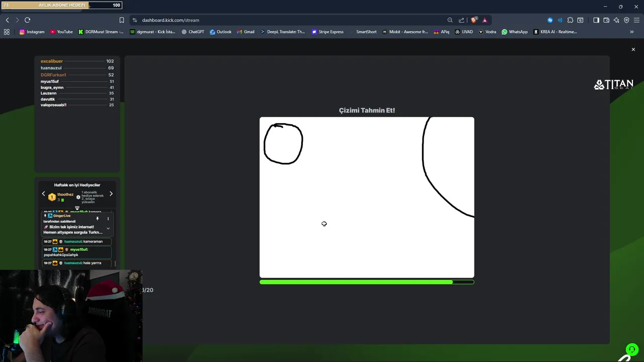
Task: Click the Shazam extension icon
Action: pos(550,20)
